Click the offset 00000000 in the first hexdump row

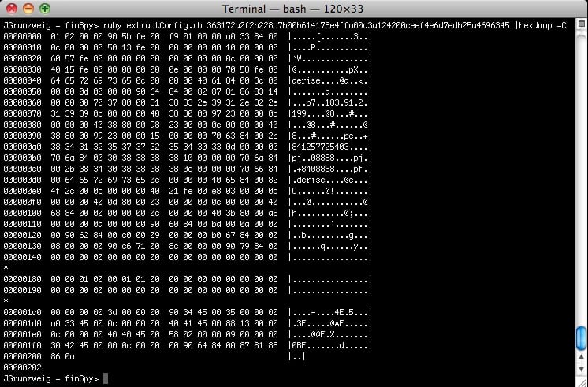click(x=22, y=35)
